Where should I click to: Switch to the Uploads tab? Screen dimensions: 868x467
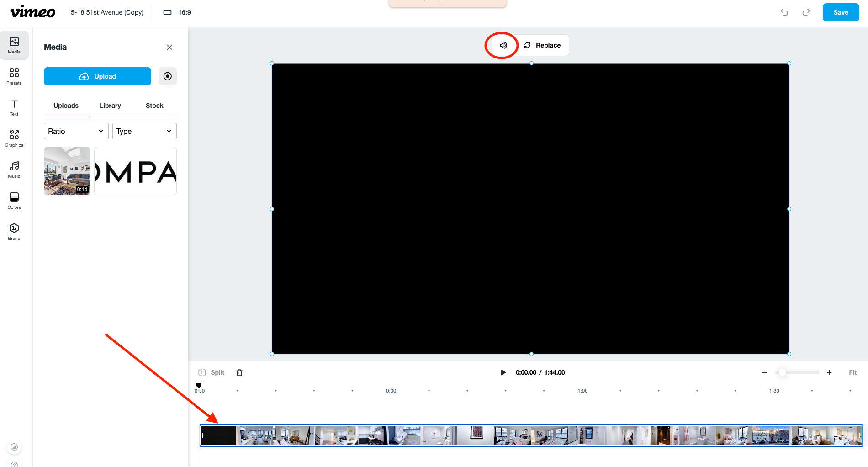[x=66, y=106]
